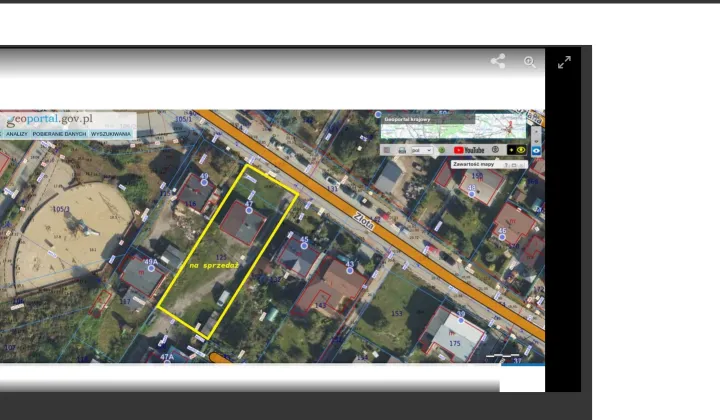This screenshot has height=420, width=720.
Task: Toggle the yellow contrast plus button
Action: point(511,150)
